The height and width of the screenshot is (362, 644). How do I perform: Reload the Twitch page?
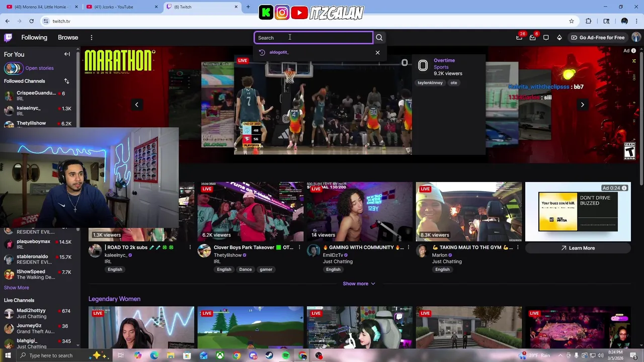click(31, 21)
